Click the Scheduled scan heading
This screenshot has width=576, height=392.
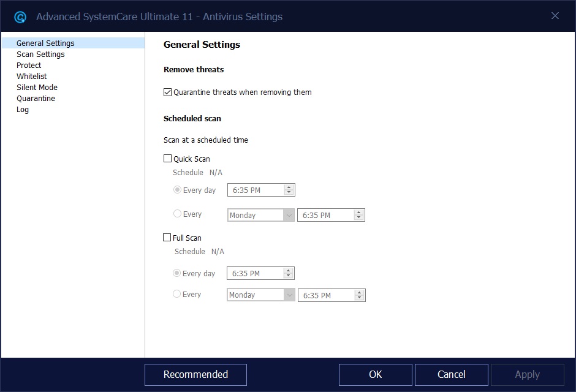(192, 119)
